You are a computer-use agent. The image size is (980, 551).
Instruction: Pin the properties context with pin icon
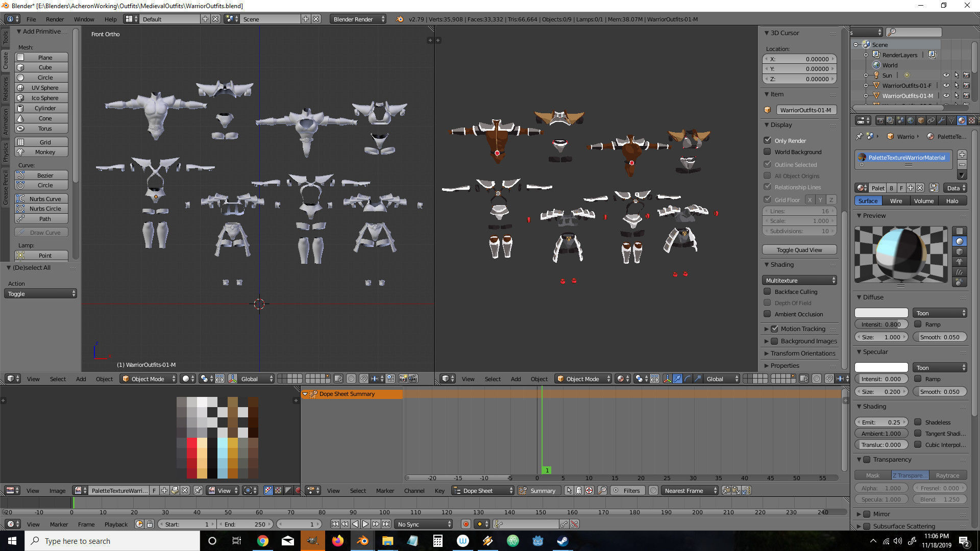(x=859, y=136)
